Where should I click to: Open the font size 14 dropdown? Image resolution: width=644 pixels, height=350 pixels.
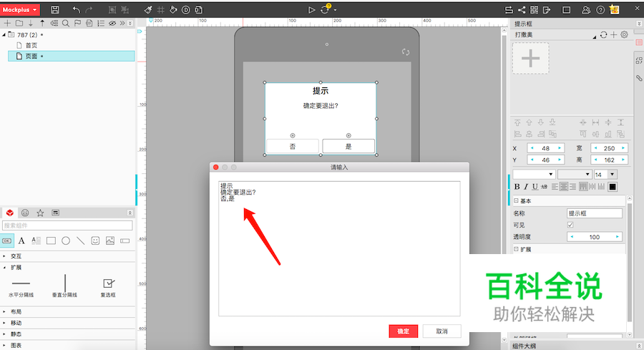(612, 174)
